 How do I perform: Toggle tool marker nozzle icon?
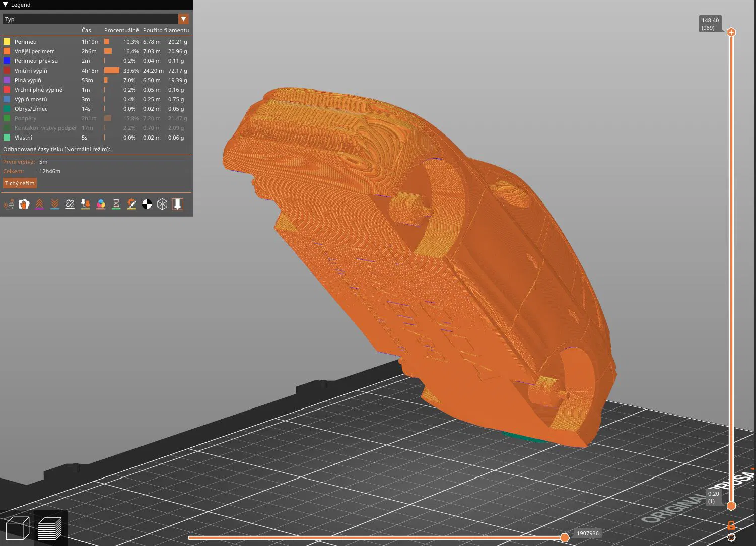pos(178,204)
